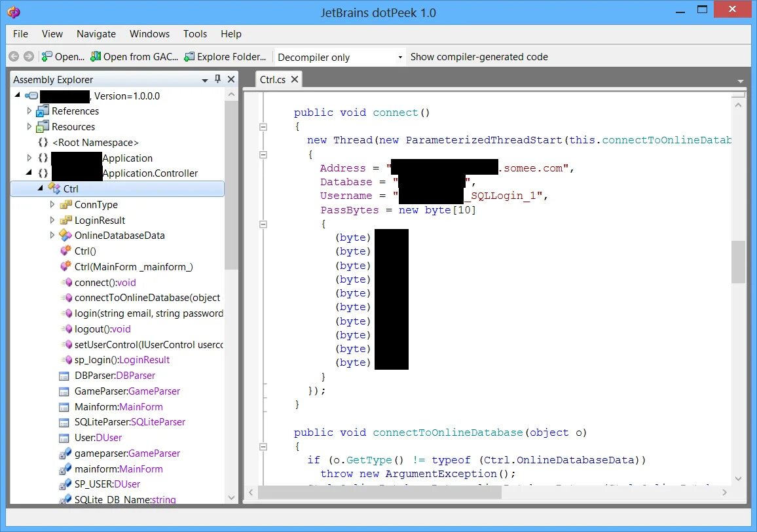This screenshot has width=757, height=532.
Task: Select SQLite_DB_Name:string field
Action: (x=125, y=500)
